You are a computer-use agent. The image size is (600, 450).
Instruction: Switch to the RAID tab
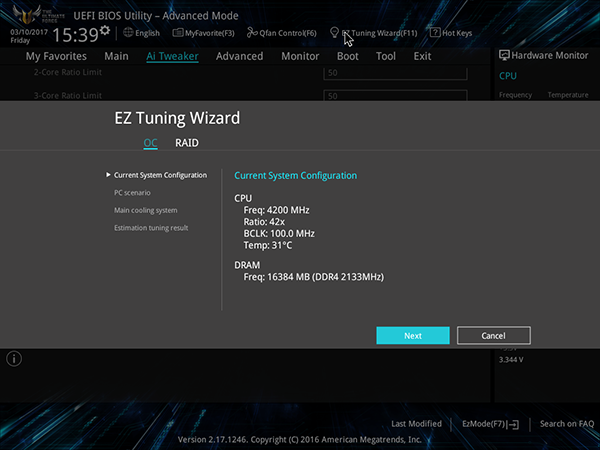tap(187, 143)
